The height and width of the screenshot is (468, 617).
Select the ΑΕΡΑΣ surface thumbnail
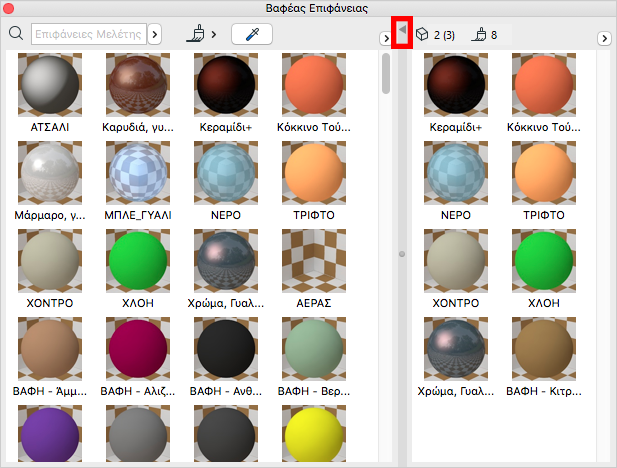tap(314, 261)
